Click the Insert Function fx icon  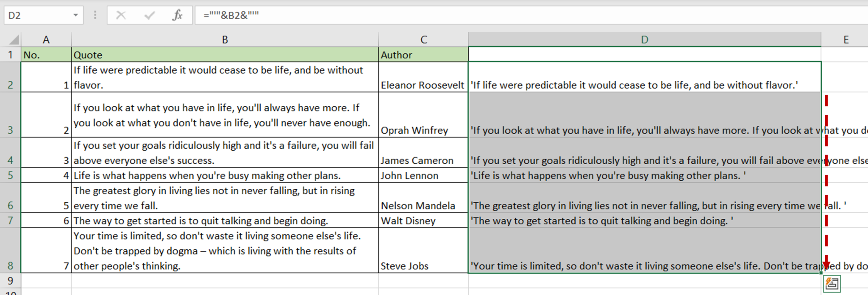177,16
